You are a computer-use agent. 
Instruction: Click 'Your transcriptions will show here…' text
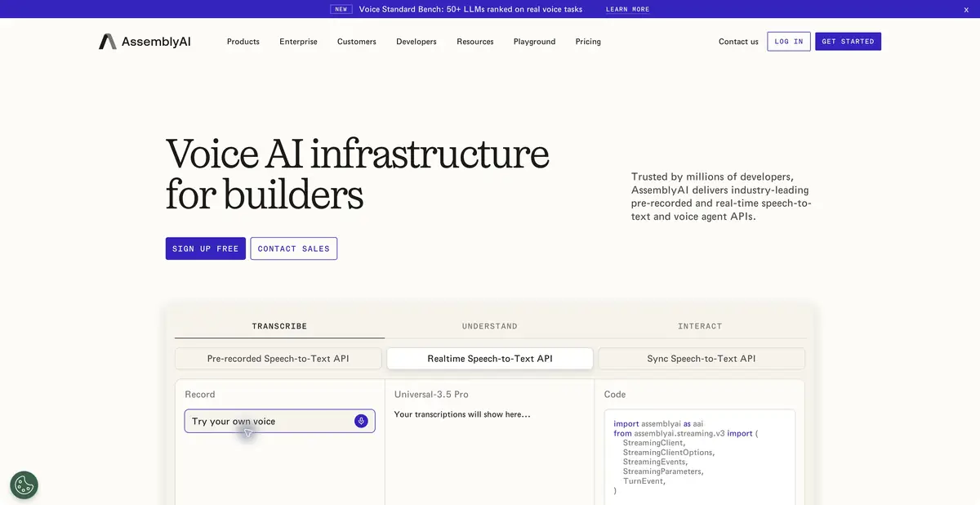[x=462, y=414]
